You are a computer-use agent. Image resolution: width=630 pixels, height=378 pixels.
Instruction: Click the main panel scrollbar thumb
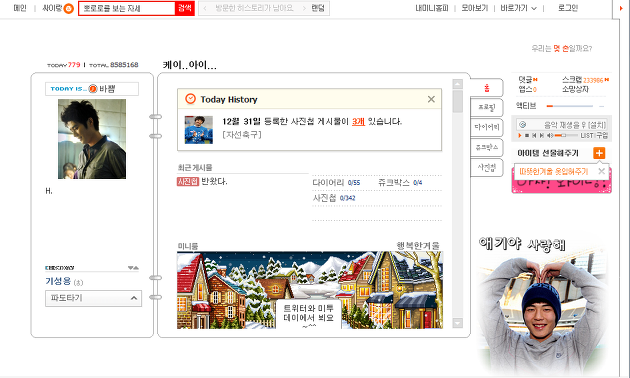(457, 101)
